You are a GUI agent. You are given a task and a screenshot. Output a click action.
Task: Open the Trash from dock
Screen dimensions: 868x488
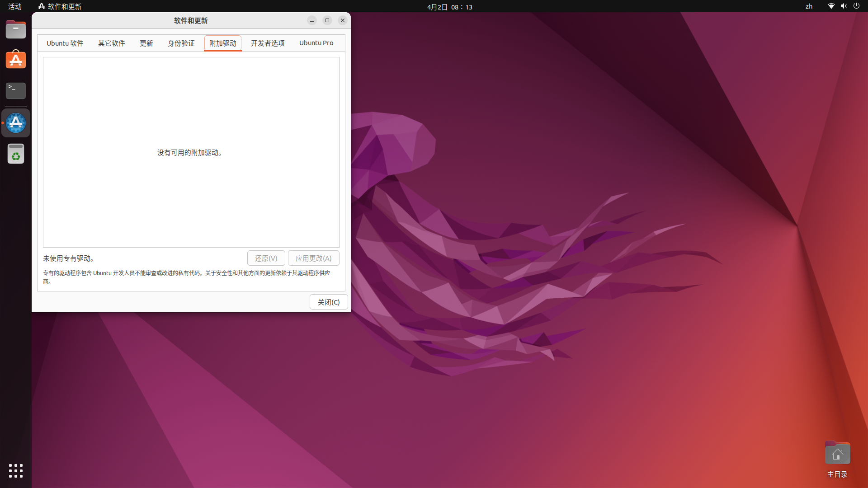16,154
